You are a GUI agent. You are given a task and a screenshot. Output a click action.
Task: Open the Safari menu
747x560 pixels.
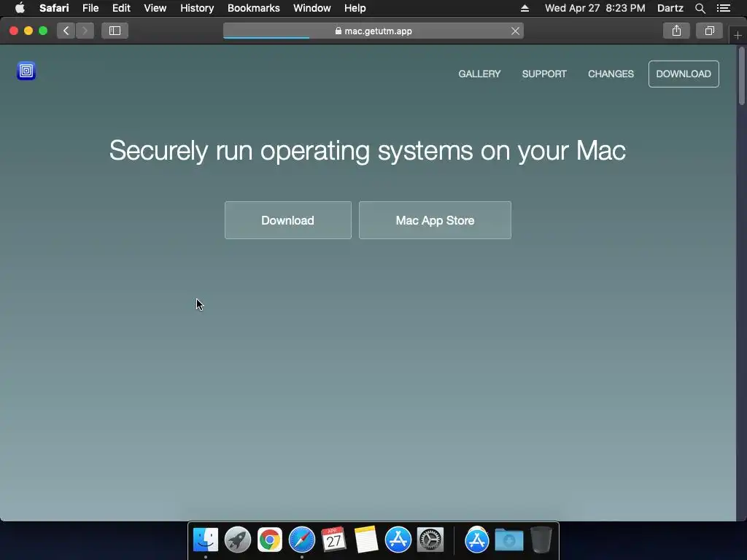click(x=54, y=8)
